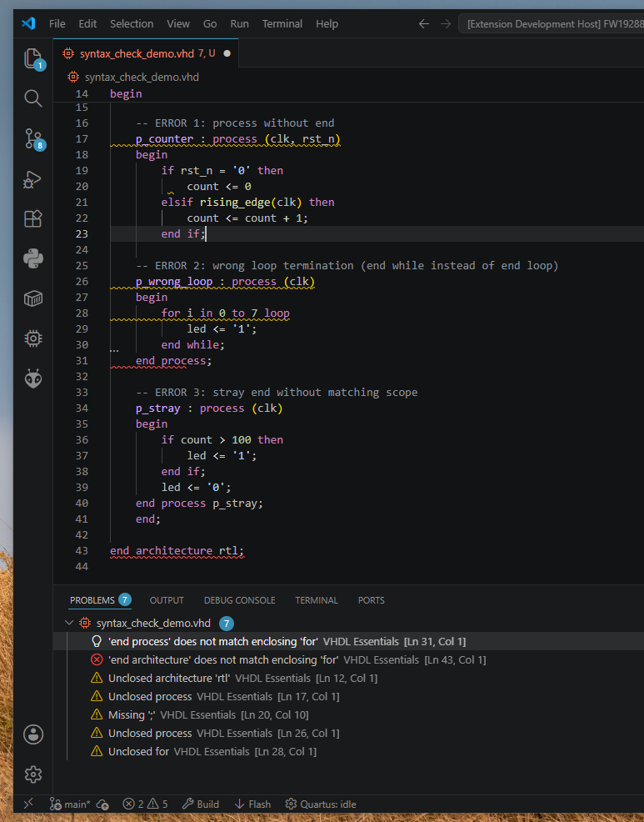Open the container box icon in the activity bar

tap(33, 298)
